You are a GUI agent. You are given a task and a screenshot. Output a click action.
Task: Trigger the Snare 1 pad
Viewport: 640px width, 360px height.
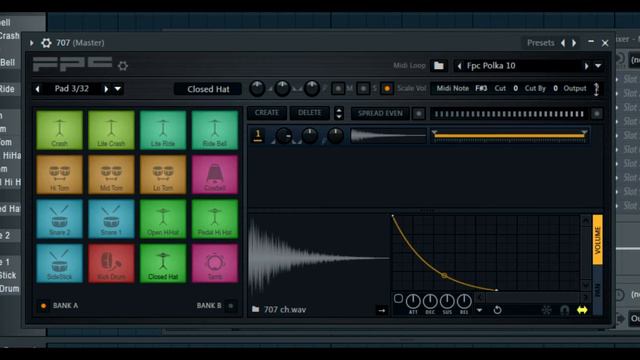click(x=111, y=219)
